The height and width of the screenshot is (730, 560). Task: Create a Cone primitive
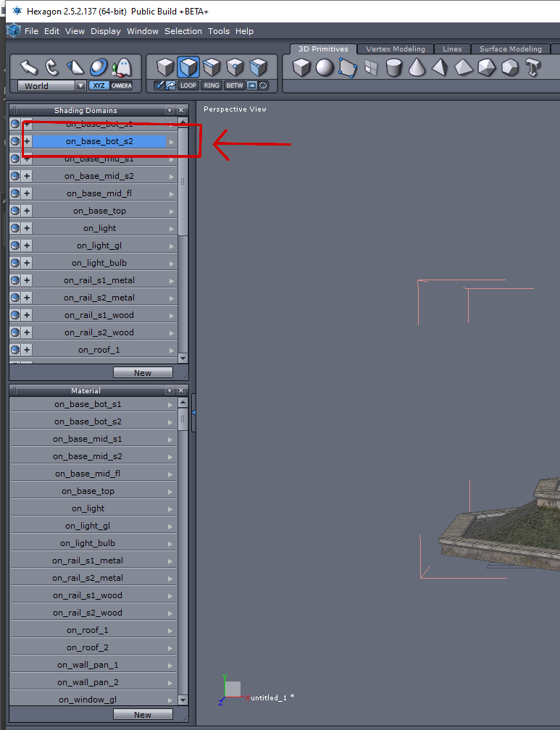(x=417, y=67)
